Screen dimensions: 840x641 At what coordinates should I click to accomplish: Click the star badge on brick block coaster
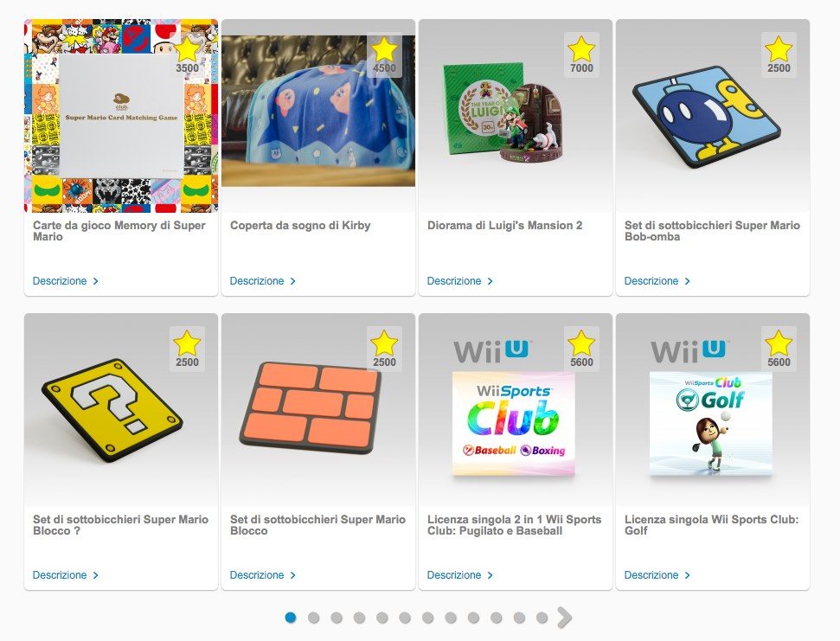tap(384, 349)
